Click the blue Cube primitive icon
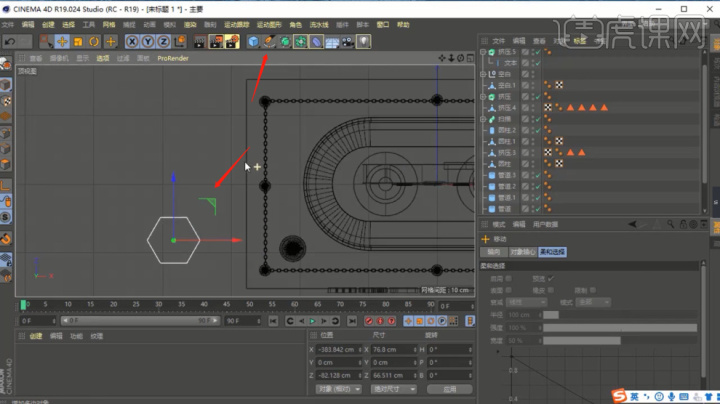Viewport: 720px width, 404px height. pos(253,42)
